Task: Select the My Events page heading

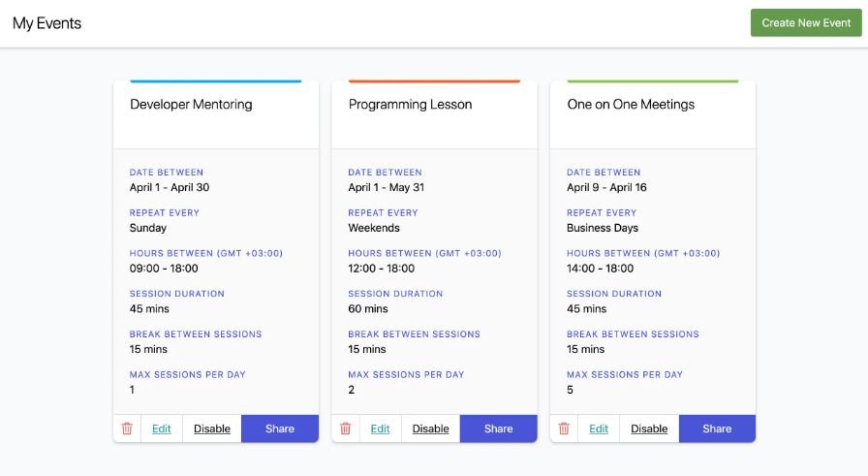Action: click(47, 23)
